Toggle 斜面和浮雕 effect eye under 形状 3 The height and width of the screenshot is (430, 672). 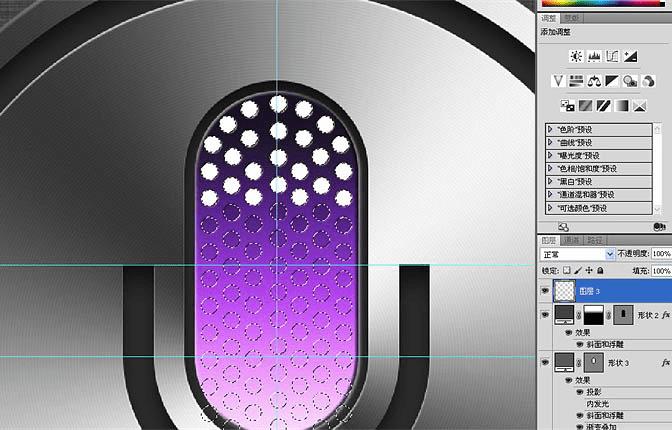coord(579,415)
